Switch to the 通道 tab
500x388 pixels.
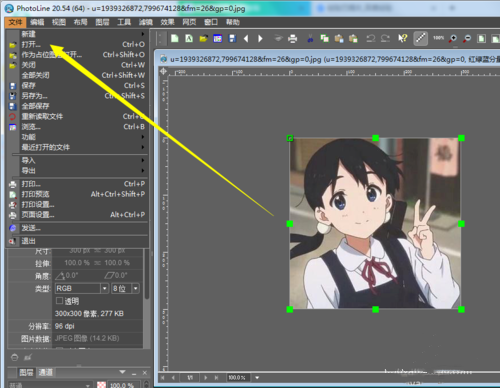45,372
